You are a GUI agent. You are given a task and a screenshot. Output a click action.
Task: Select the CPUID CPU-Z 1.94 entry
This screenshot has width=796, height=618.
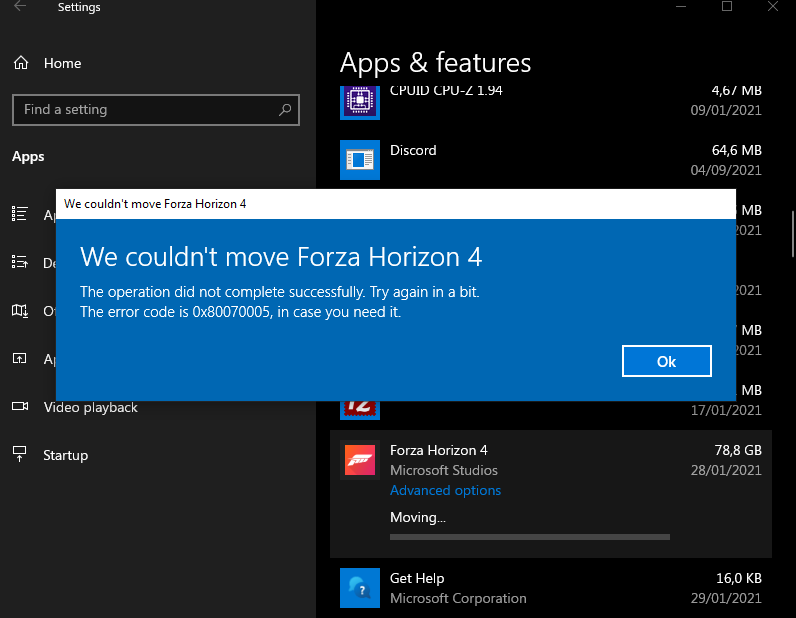[446, 91]
